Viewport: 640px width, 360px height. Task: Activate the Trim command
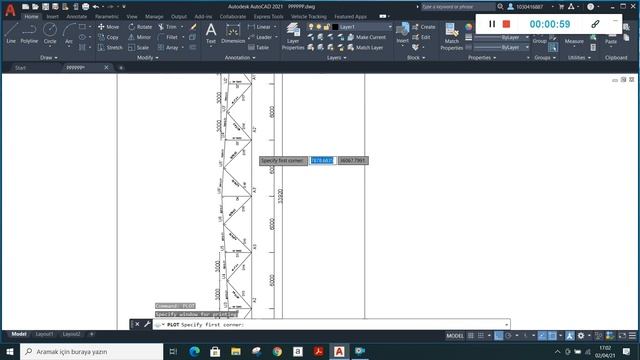tap(167, 27)
